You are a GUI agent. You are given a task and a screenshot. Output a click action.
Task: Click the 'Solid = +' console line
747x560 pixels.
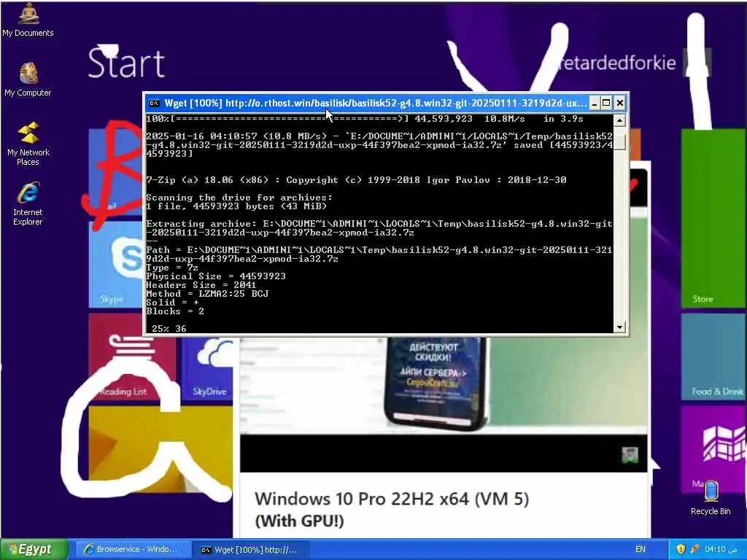pyautogui.click(x=172, y=303)
